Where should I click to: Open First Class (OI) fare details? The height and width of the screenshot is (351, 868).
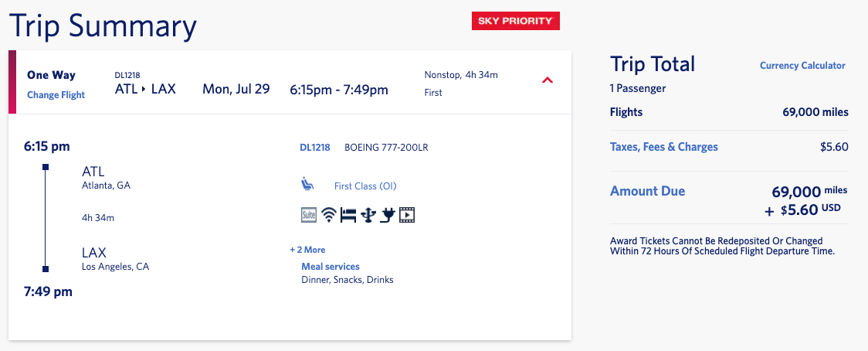coord(365,186)
